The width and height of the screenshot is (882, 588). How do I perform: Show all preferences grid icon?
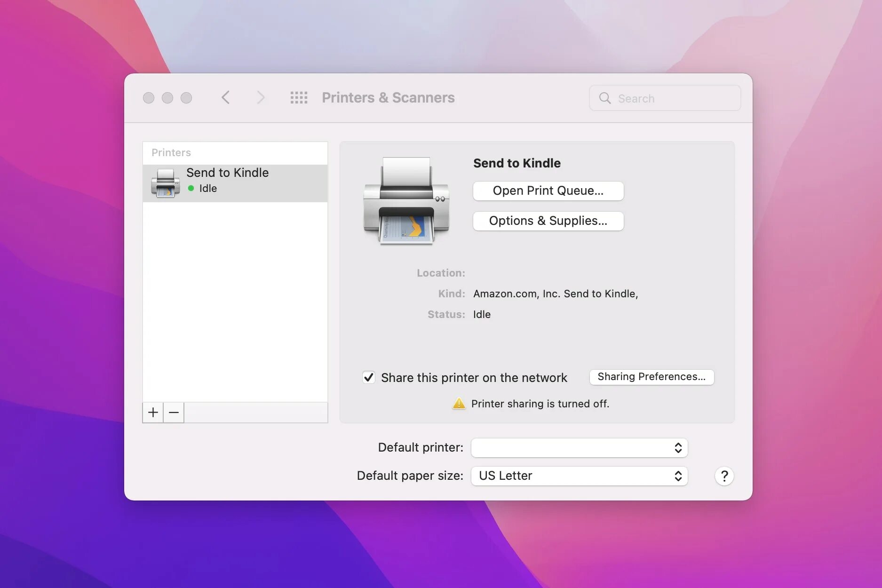[299, 98]
